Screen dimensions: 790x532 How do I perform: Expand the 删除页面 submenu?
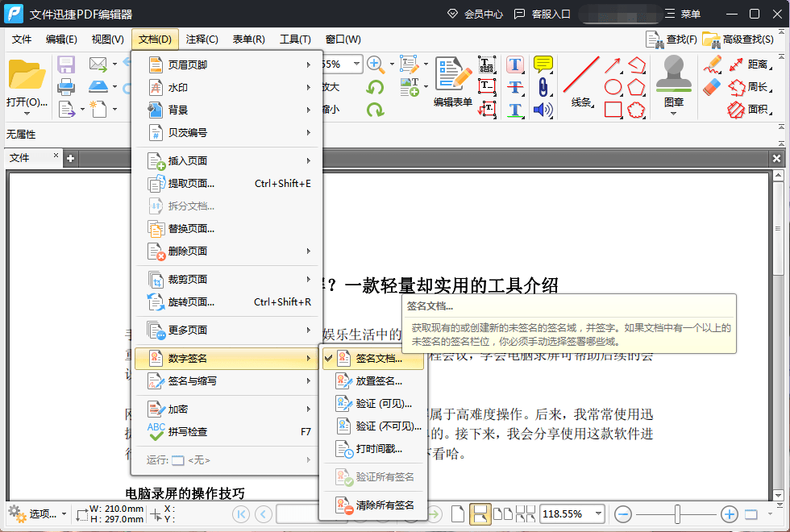tap(227, 251)
